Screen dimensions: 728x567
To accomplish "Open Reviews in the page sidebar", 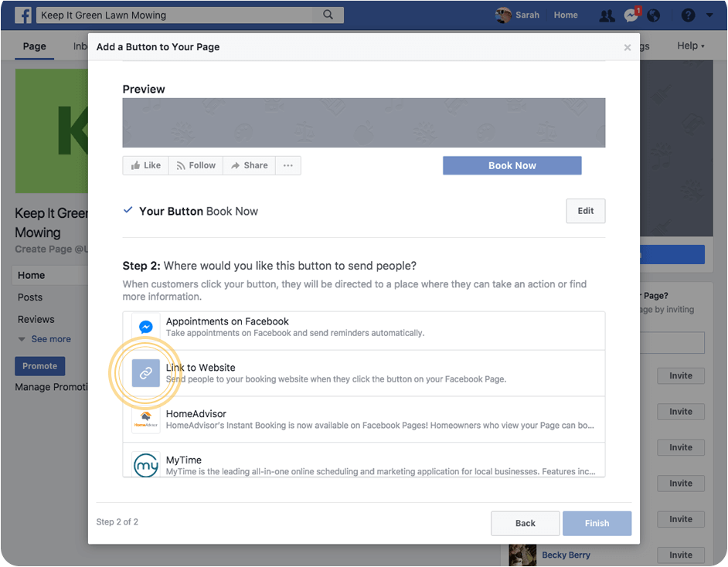I will click(36, 319).
